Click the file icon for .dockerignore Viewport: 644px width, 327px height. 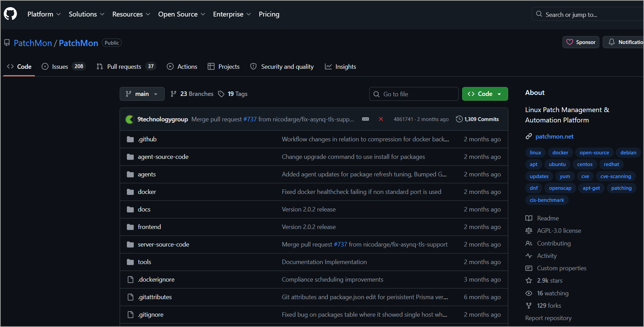click(130, 280)
